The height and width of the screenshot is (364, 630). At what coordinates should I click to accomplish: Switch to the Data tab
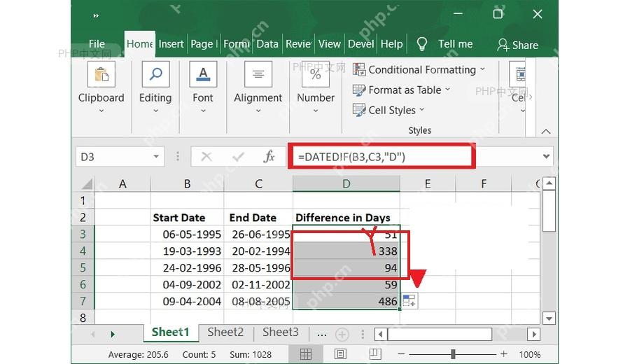tap(267, 44)
